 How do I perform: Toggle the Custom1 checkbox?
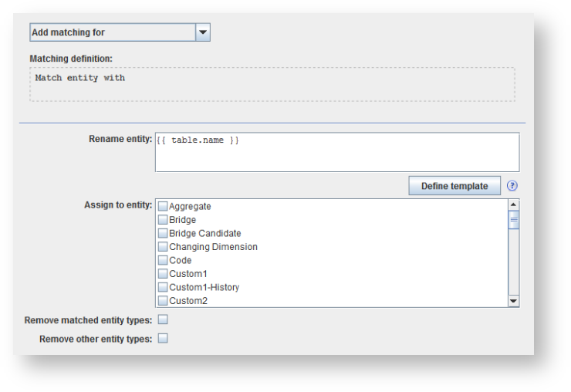(x=163, y=274)
